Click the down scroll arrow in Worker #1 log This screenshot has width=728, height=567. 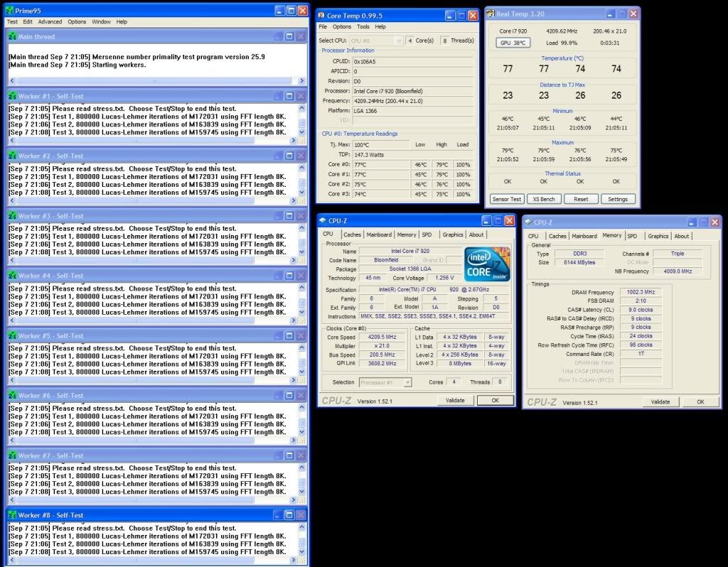(301, 133)
